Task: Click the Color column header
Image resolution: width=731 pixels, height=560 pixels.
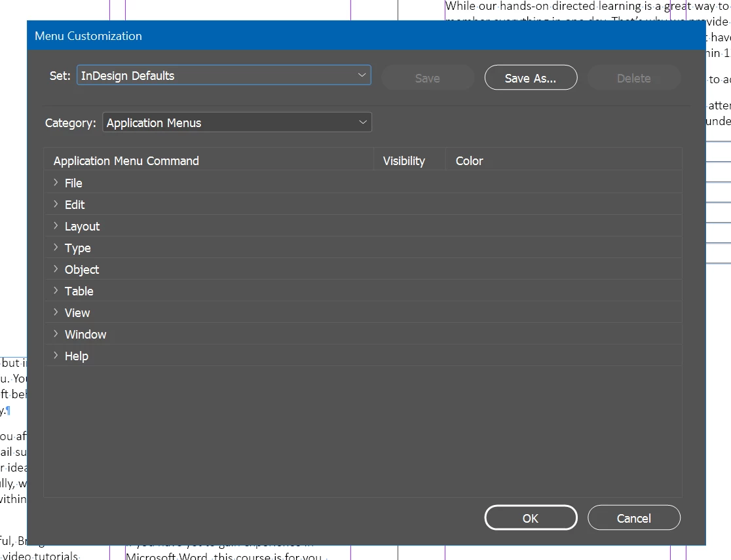Action: (x=469, y=161)
